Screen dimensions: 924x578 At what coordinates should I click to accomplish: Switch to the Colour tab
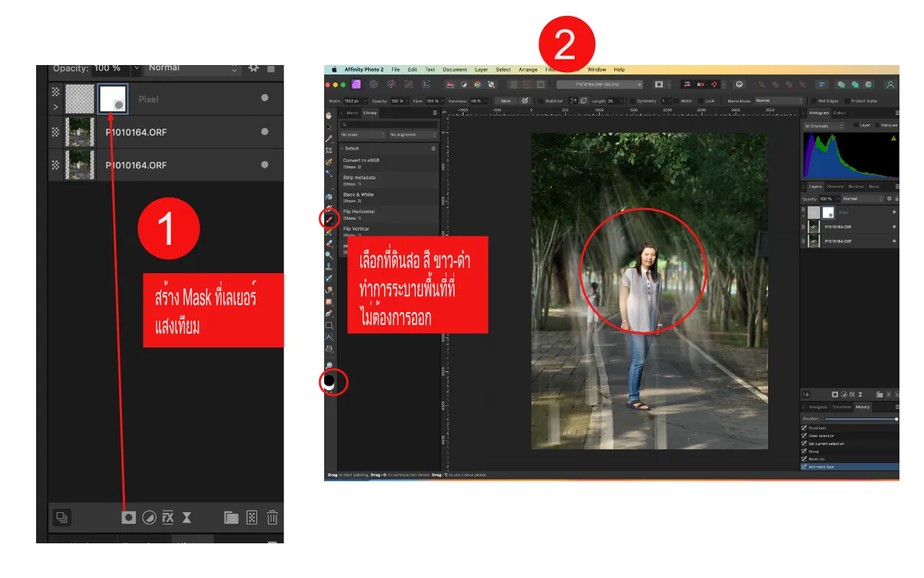point(840,113)
